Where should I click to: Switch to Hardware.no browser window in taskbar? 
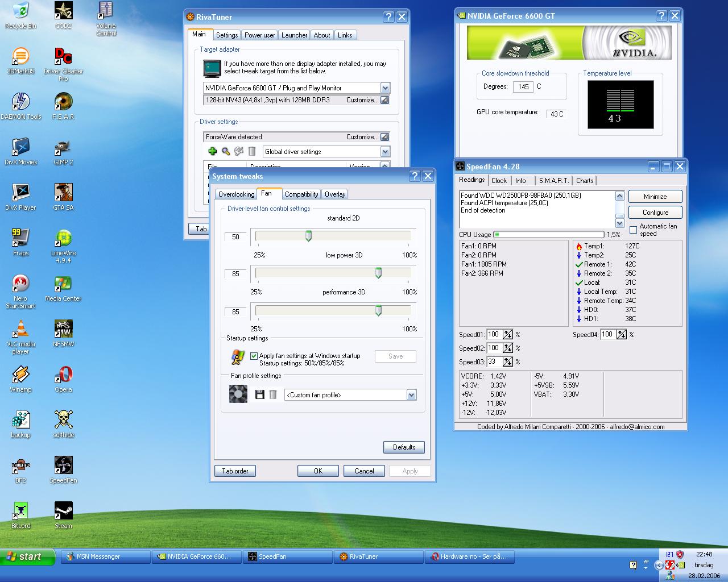point(470,556)
